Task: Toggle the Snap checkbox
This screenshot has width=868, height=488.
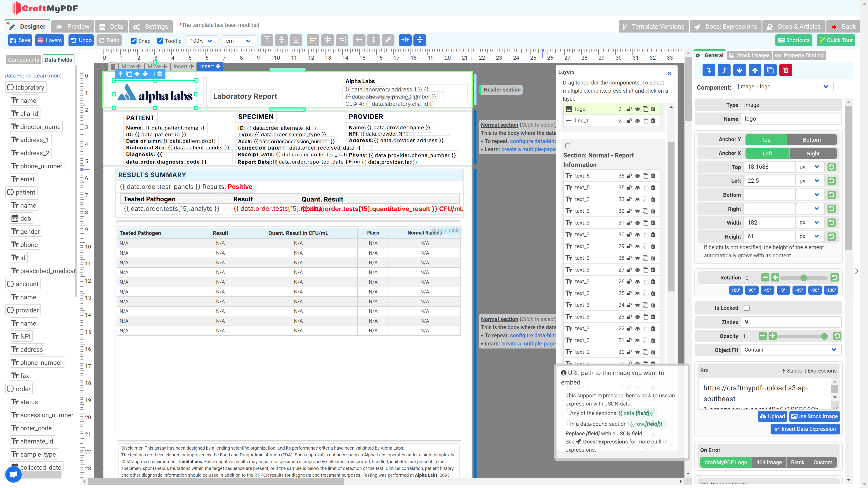Action: [134, 41]
